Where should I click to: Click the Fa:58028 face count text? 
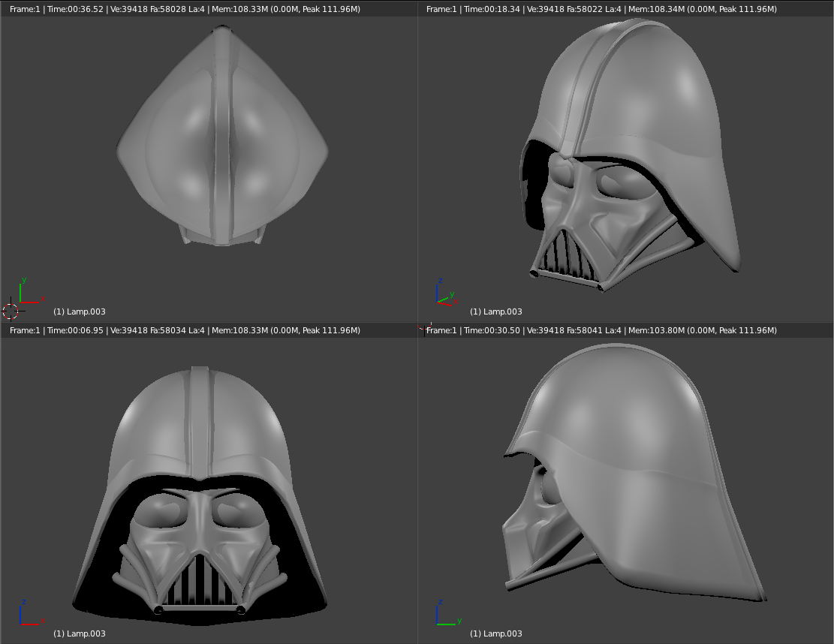tap(167, 9)
